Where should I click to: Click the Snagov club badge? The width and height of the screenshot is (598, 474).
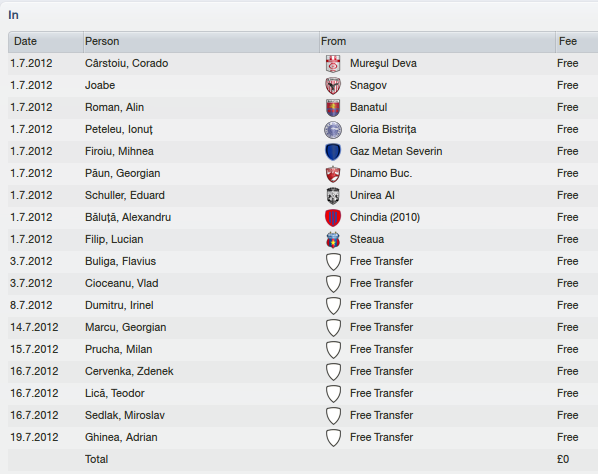tap(333, 85)
